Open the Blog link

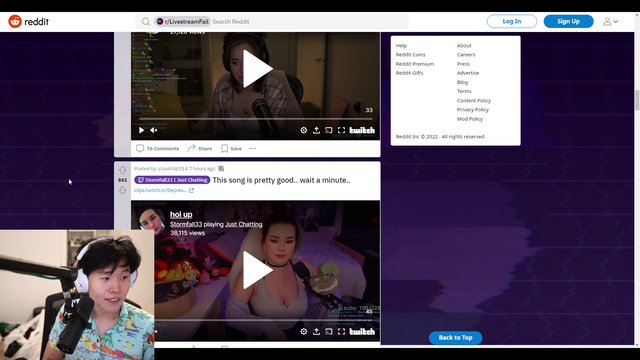462,82
